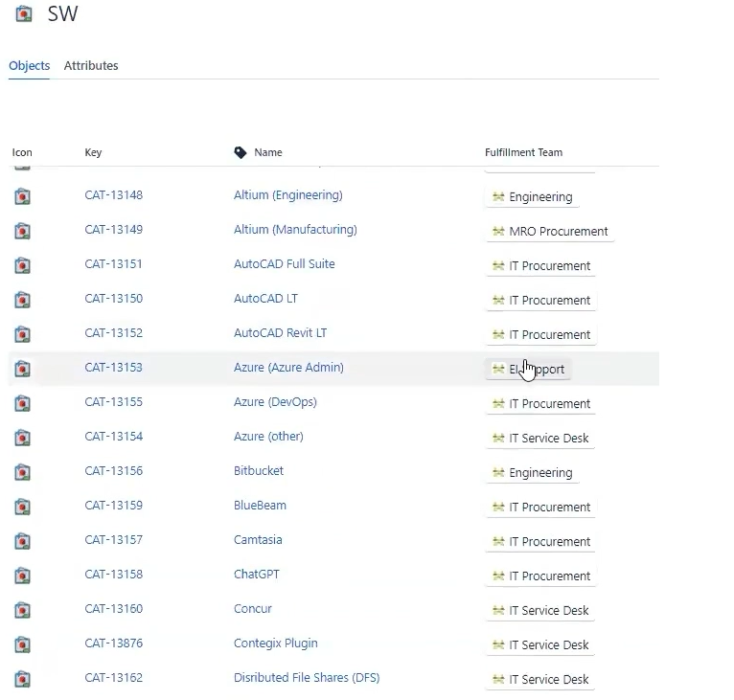Open the BlueBeam object
The width and height of the screenshot is (734, 700).
pyautogui.click(x=260, y=506)
